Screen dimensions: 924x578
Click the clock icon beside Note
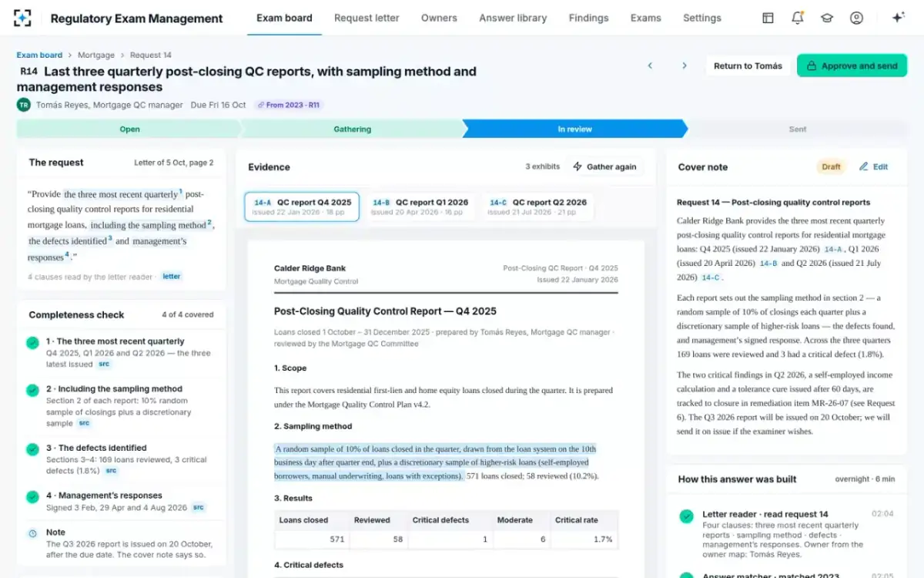[32, 533]
